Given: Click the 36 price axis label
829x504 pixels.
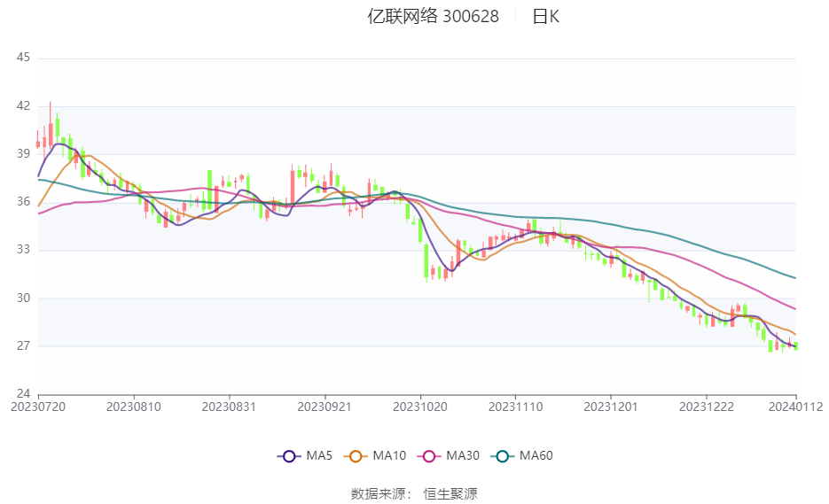Looking at the screenshot, I should pos(23,201).
